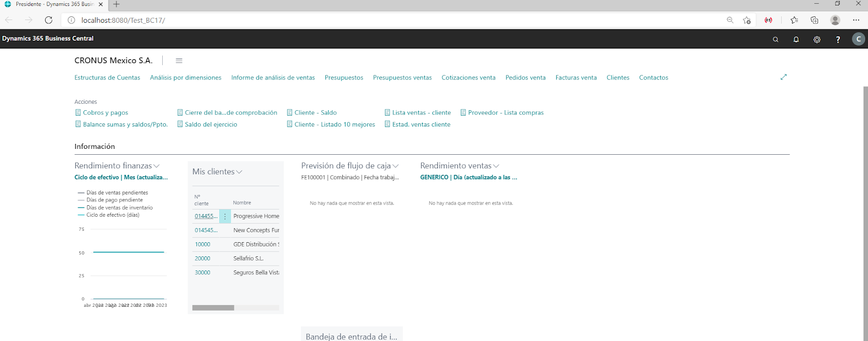Open the Presupuestos menu item
This screenshot has width=868, height=341.
(x=344, y=78)
